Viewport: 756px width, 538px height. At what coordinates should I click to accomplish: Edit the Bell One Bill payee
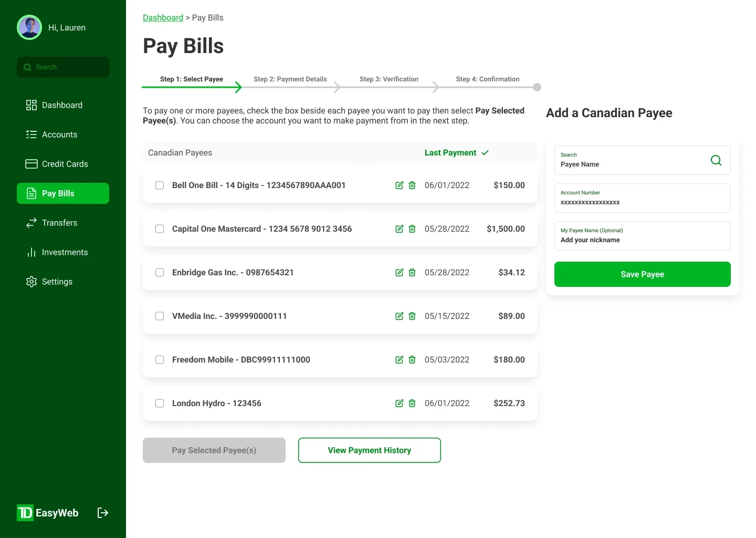(x=400, y=185)
